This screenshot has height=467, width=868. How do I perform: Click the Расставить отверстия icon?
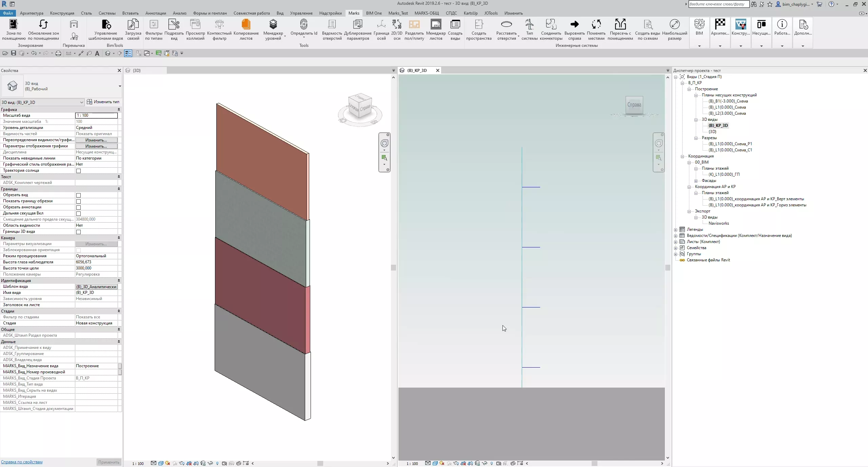506,25
